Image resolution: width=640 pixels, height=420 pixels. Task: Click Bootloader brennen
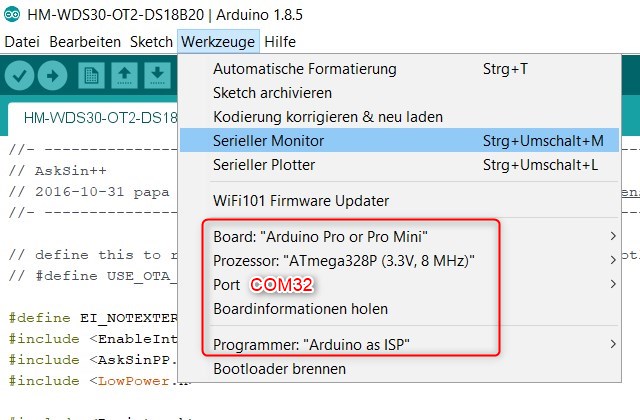(280, 369)
